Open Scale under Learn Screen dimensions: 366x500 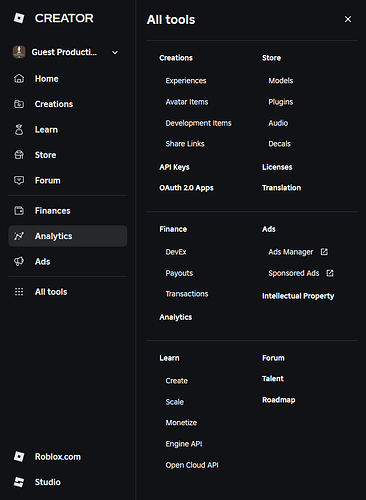(x=174, y=402)
